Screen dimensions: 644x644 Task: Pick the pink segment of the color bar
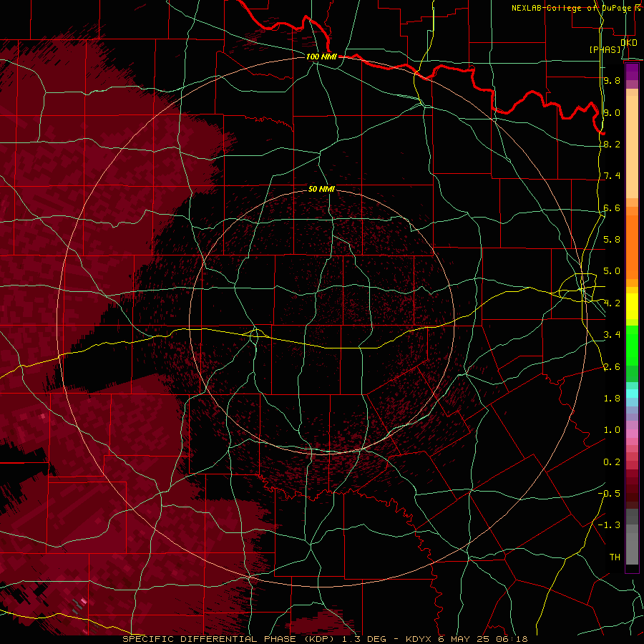(x=632, y=434)
